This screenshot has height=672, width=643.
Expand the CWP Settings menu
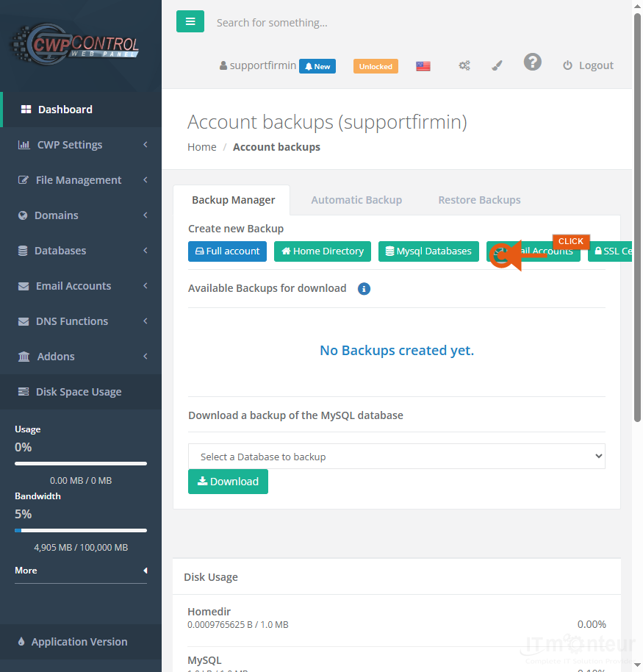point(81,145)
